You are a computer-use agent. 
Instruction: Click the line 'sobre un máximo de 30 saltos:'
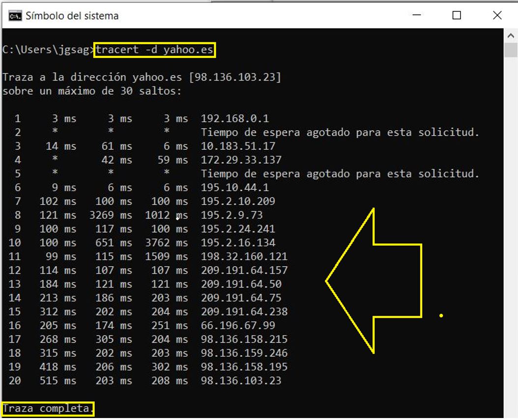pyautogui.click(x=92, y=91)
